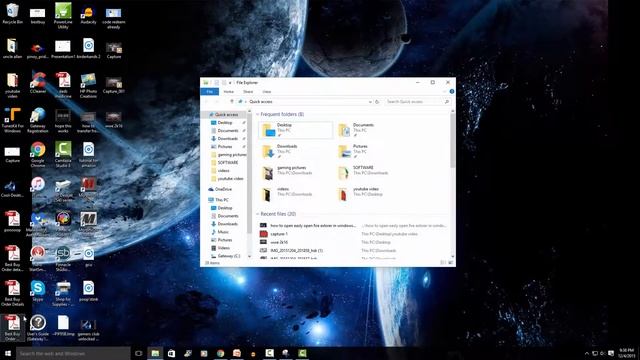
Task: Go up one level in File Explorer
Action: click(x=231, y=102)
